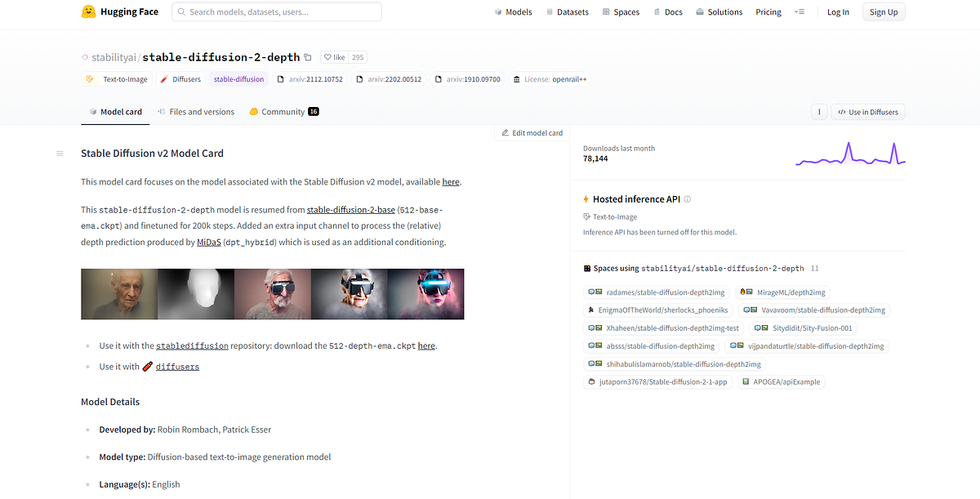Screen dimensions: 980x499
Task: Click the Community count badge 16
Action: pos(314,112)
